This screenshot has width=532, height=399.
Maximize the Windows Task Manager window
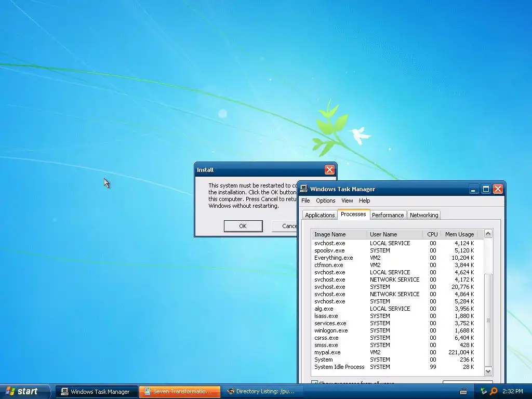[x=486, y=189]
